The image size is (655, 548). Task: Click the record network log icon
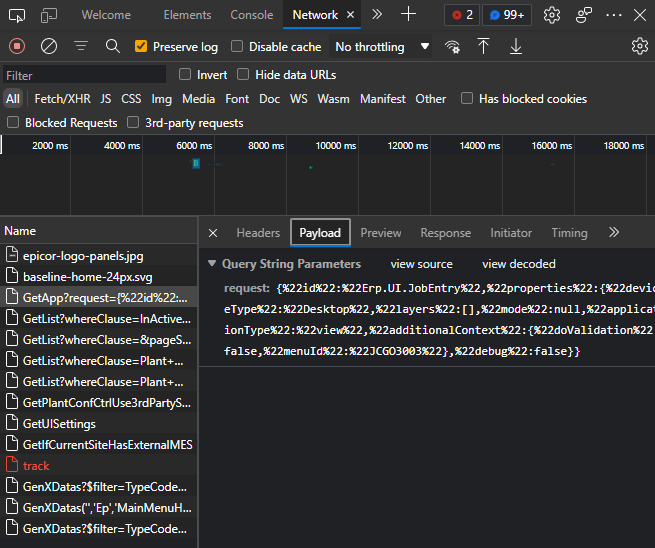point(16,46)
